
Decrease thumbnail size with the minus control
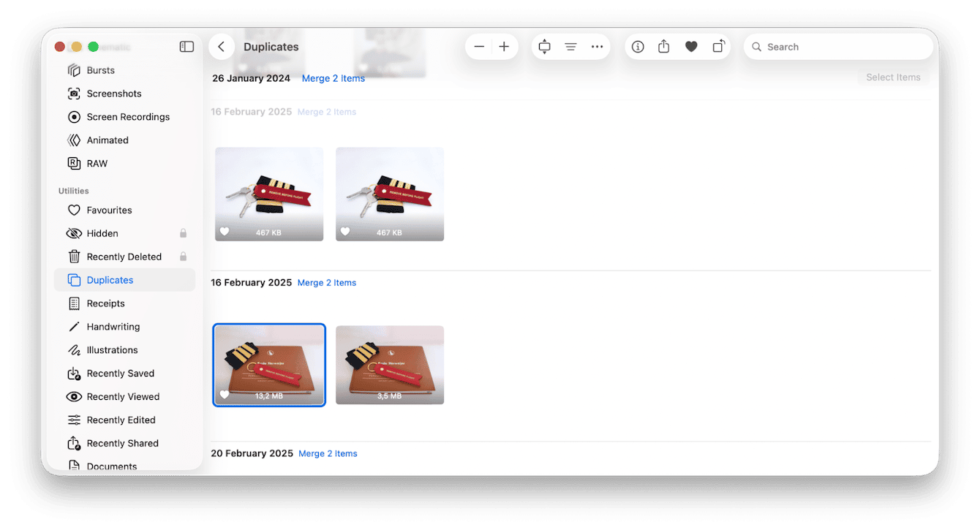point(479,46)
